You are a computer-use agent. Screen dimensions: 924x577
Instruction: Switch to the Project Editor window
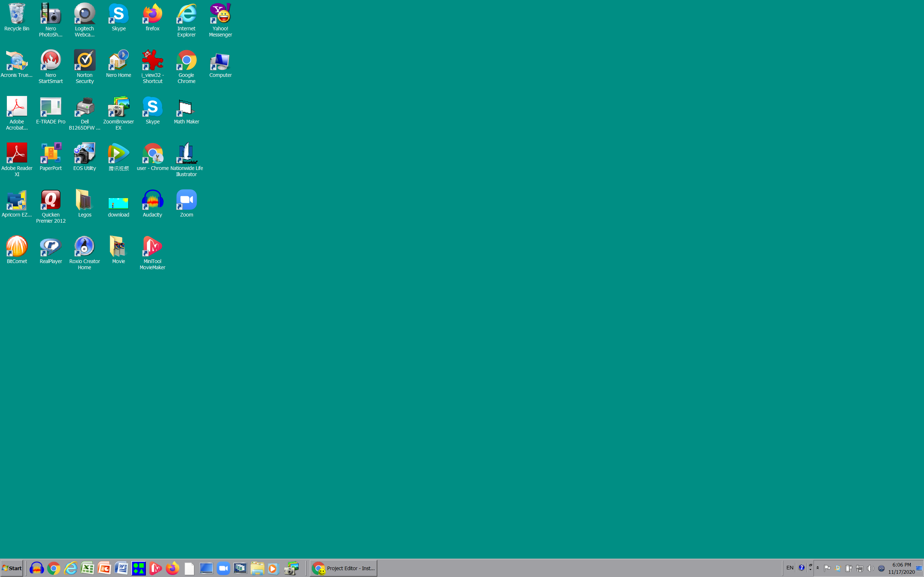point(343,568)
